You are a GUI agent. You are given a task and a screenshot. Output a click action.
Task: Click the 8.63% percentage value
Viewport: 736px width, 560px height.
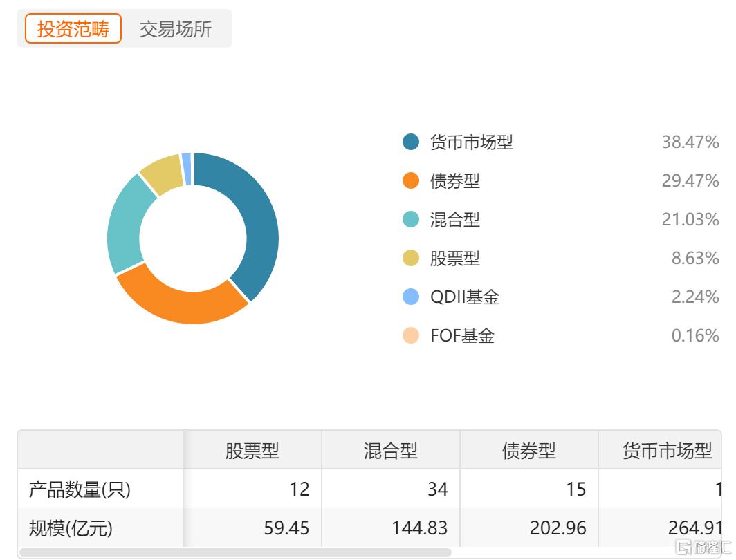[695, 258]
